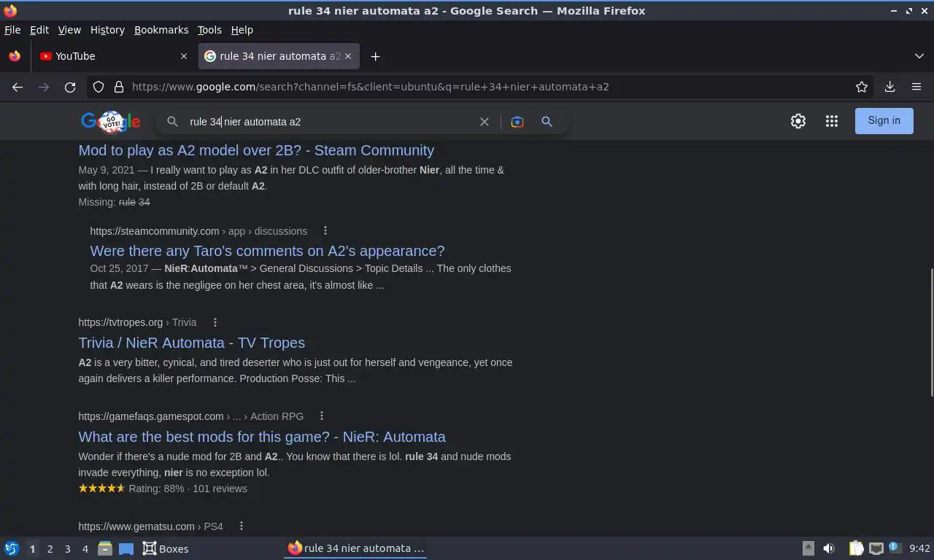Image resolution: width=934 pixels, height=560 pixels.
Task: Click the '101 reviews' rating text
Action: [220, 489]
